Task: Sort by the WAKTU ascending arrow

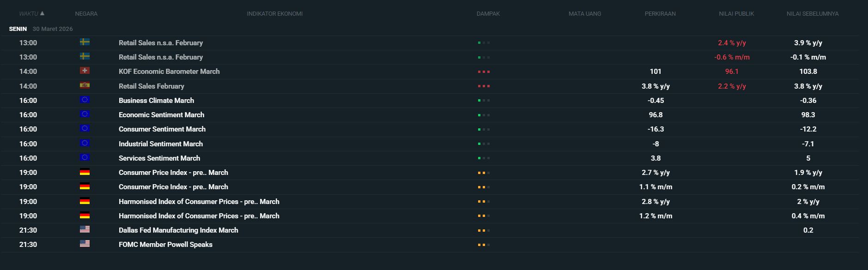Action: click(x=42, y=13)
